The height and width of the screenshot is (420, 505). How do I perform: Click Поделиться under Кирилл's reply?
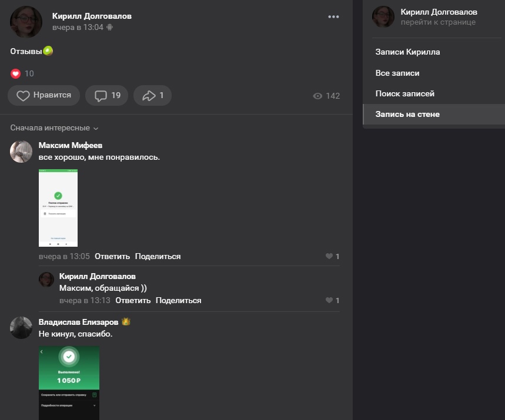point(178,301)
